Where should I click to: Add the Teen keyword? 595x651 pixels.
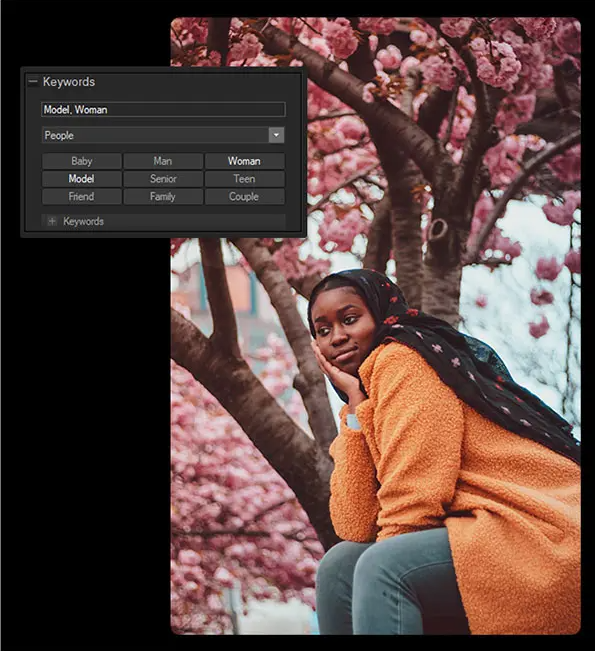click(x=245, y=179)
